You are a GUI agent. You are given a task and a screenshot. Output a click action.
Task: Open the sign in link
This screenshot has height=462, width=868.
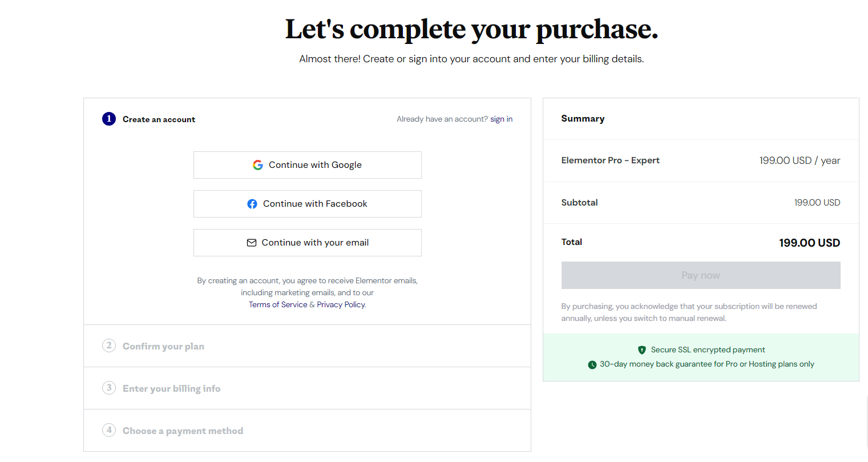(x=501, y=119)
